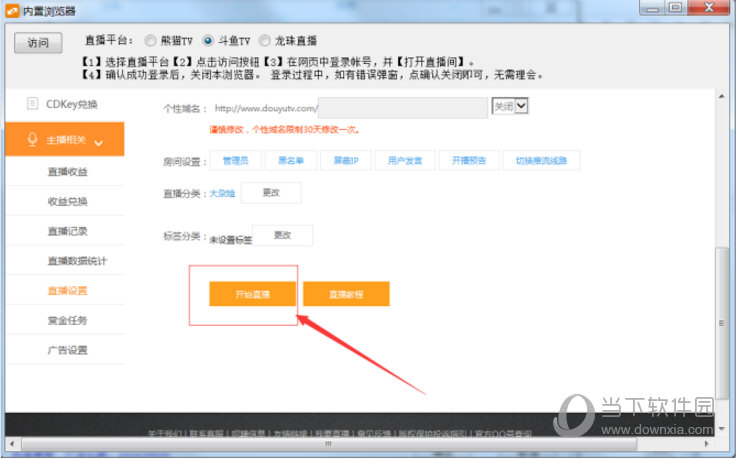The width and height of the screenshot is (738, 459).
Task: Close the 内置浏览器 window
Action: point(709,8)
